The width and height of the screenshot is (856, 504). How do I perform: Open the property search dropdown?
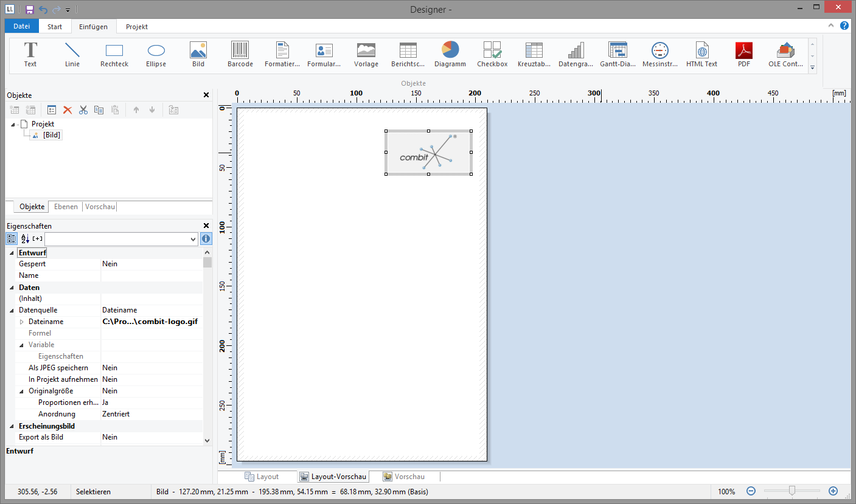[x=193, y=240]
